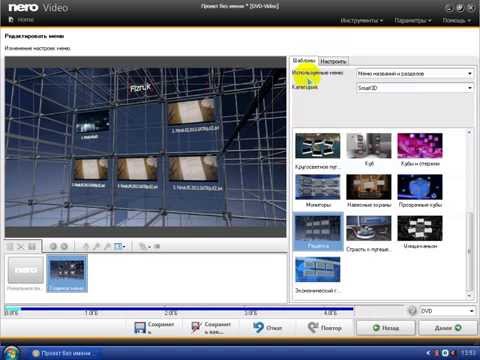The width and height of the screenshot is (480, 360).
Task: Click the disc icon beside the DVD dropdown
Action: tap(412, 311)
